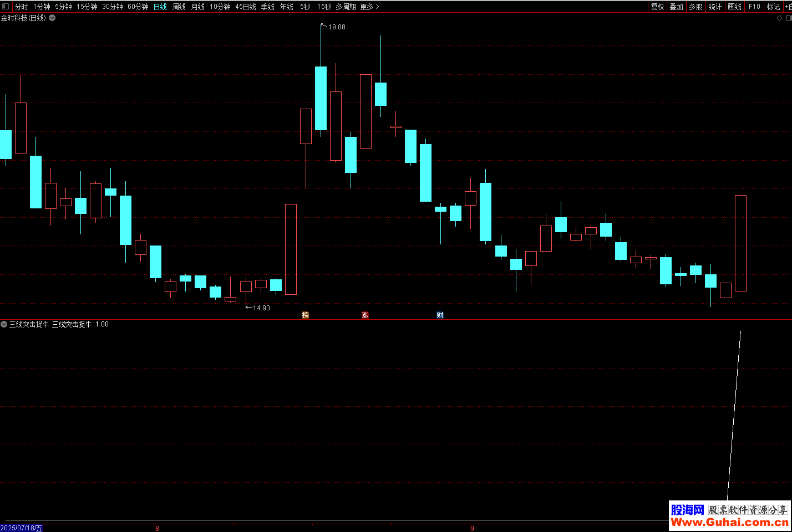Viewport: 792px width, 532px height.
Task: Switch to the 15分钟 period tab
Action: pyautogui.click(x=87, y=7)
